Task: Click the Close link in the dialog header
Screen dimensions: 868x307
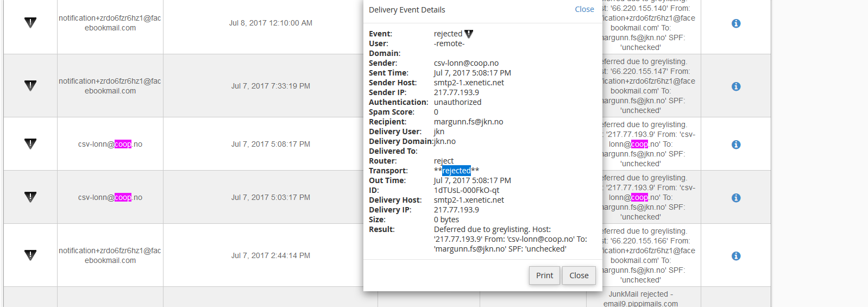Action: [584, 9]
